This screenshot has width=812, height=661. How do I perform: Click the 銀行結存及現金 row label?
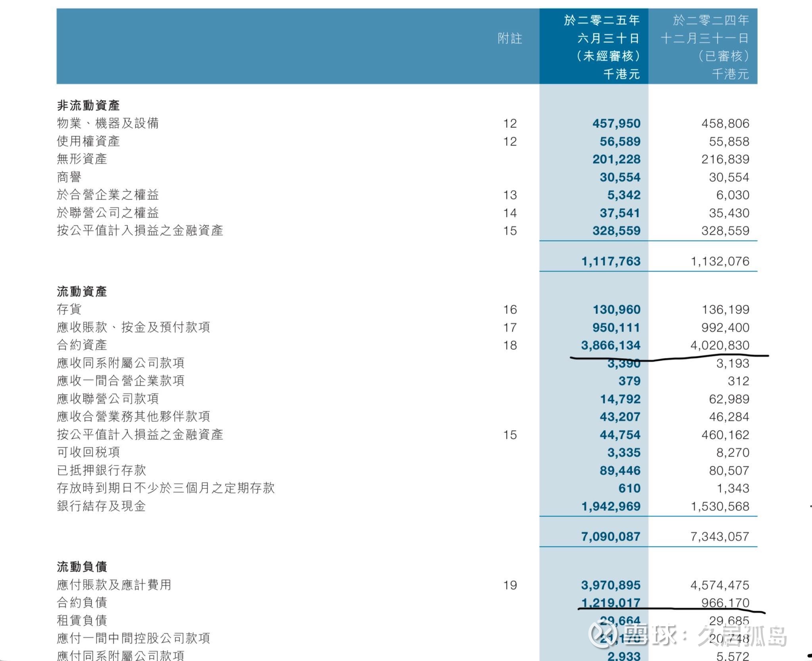[x=101, y=506]
